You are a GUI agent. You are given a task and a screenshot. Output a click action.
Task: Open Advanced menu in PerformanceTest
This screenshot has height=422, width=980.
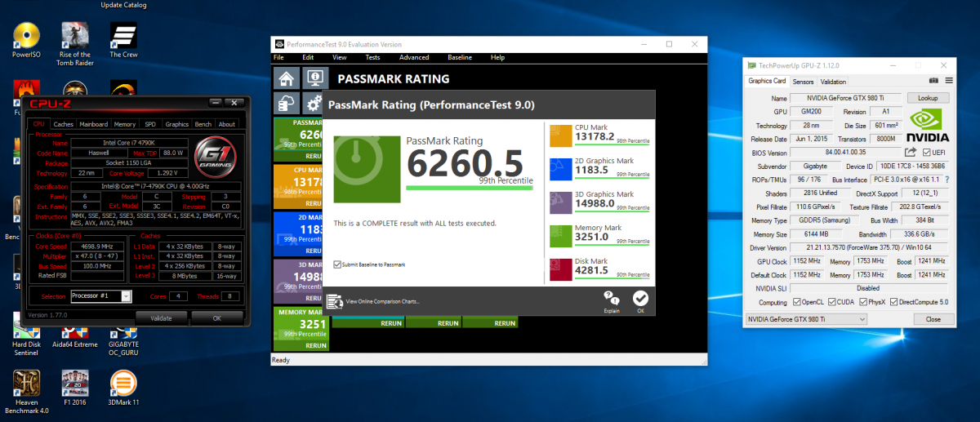pyautogui.click(x=414, y=57)
